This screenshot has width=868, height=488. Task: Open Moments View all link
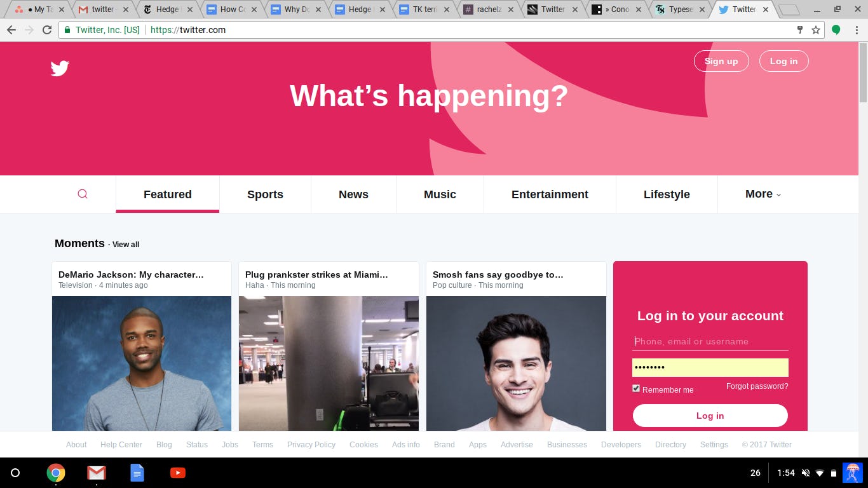pos(126,245)
